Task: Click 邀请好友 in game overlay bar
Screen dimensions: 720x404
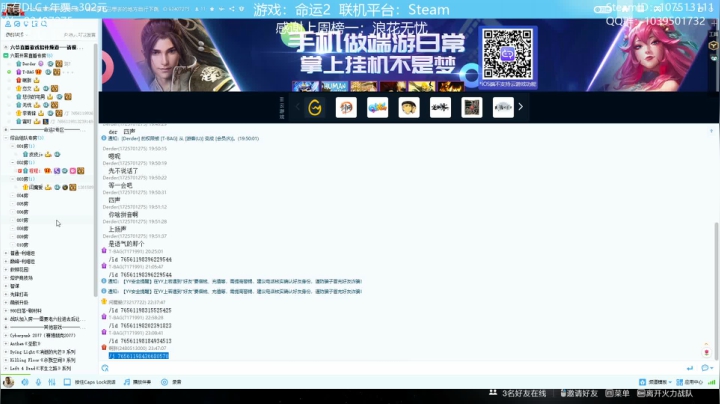Action: [579, 393]
